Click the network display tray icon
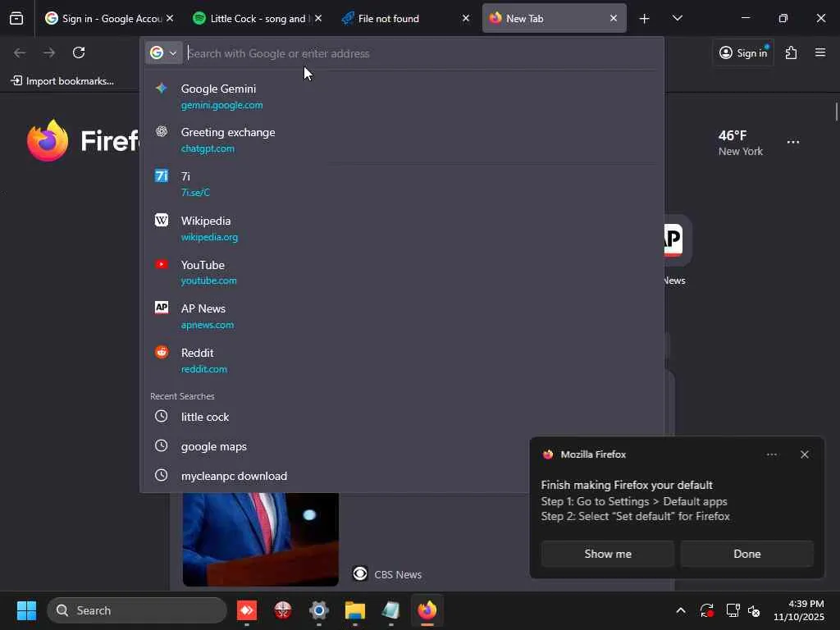Screen dimensions: 840x630 733,610
